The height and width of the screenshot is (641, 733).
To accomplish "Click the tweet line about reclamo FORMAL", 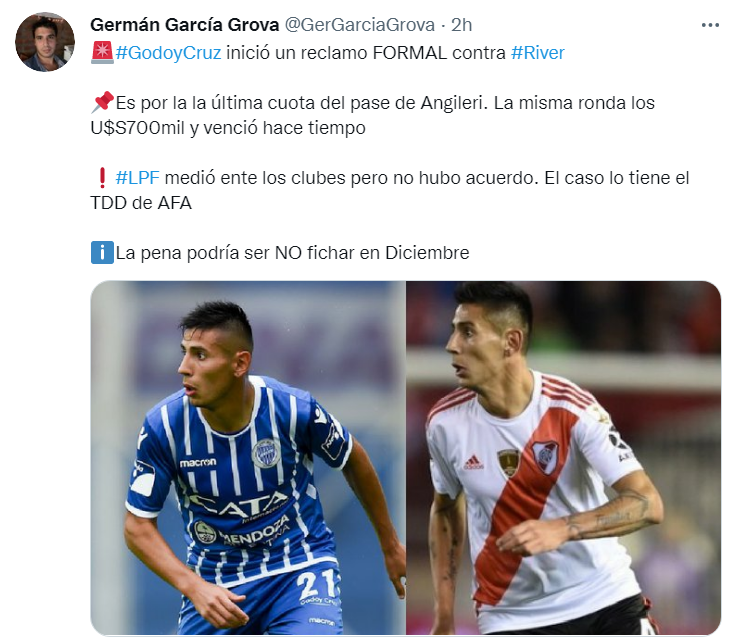I will coord(327,53).
